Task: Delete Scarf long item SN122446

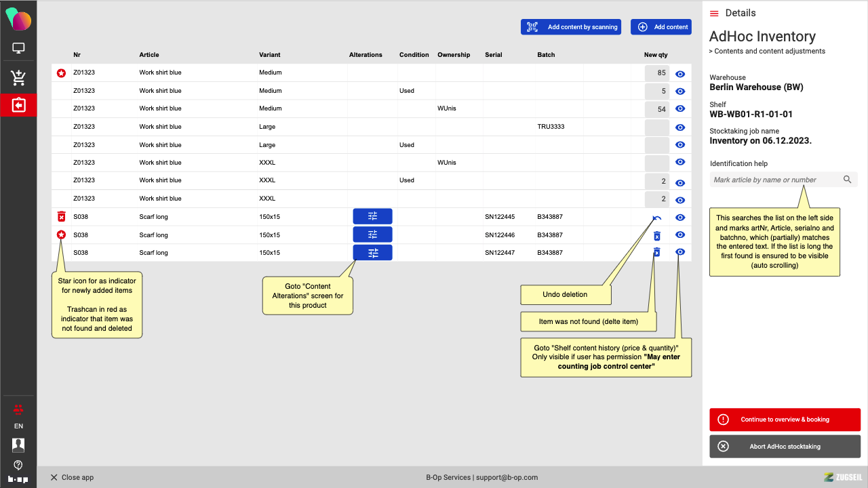Action: pyautogui.click(x=656, y=236)
